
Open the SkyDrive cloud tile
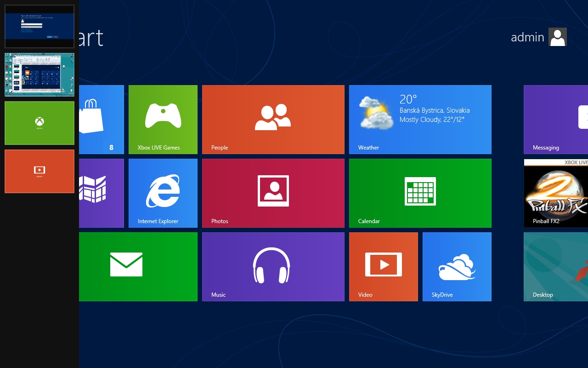tap(457, 267)
